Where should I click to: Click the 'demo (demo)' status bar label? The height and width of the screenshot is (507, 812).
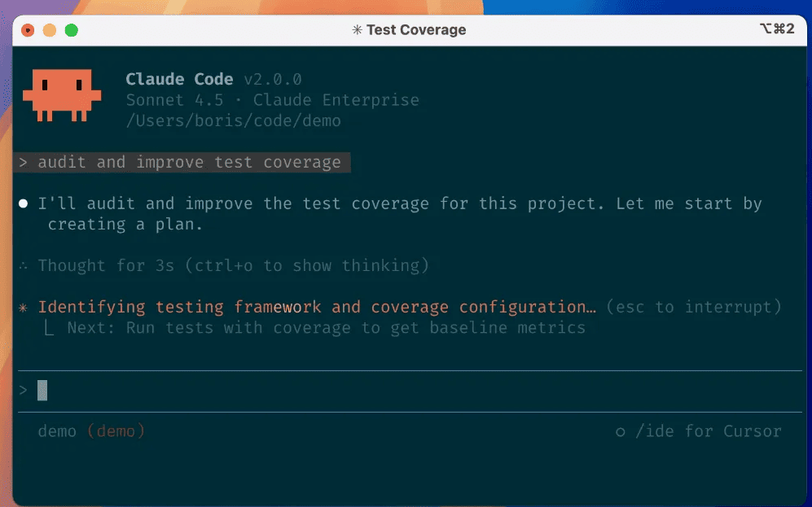(91, 431)
